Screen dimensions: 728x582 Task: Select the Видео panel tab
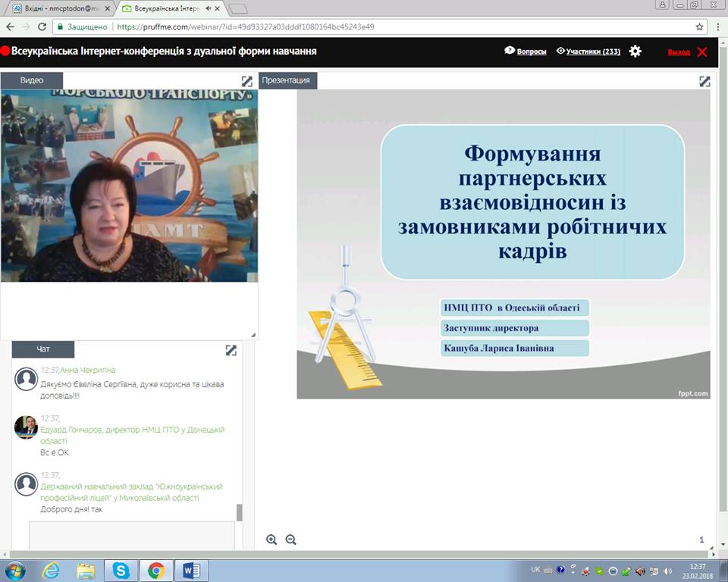tap(32, 80)
